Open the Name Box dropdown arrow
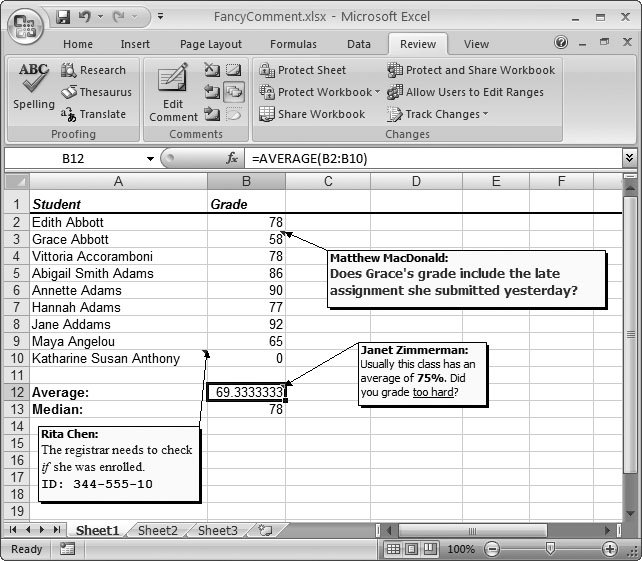642x561 pixels. (150, 159)
